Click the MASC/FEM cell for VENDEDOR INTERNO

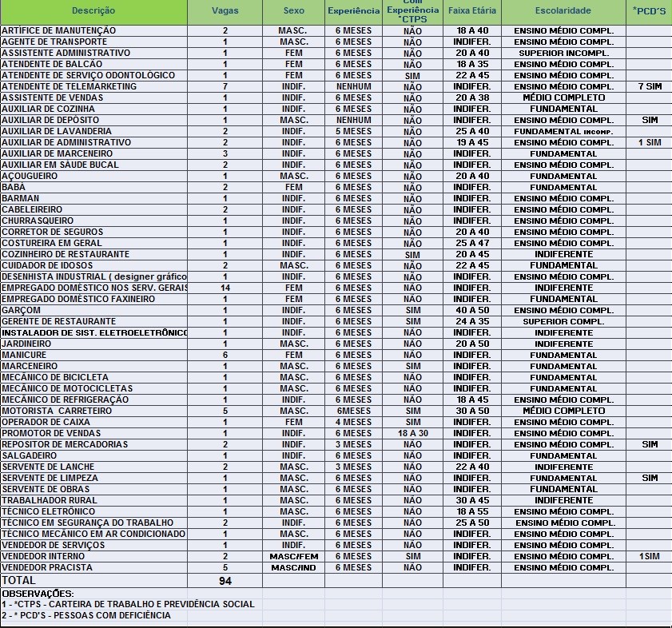[293, 556]
